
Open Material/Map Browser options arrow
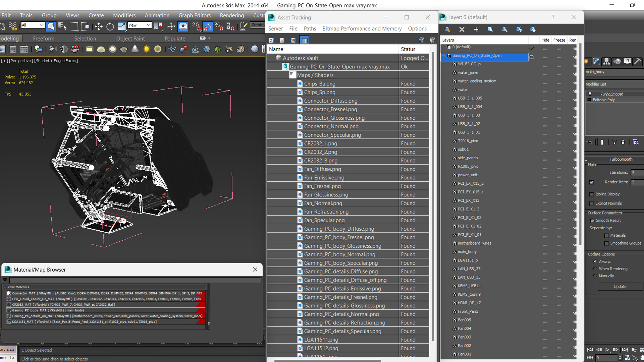click(x=5, y=280)
